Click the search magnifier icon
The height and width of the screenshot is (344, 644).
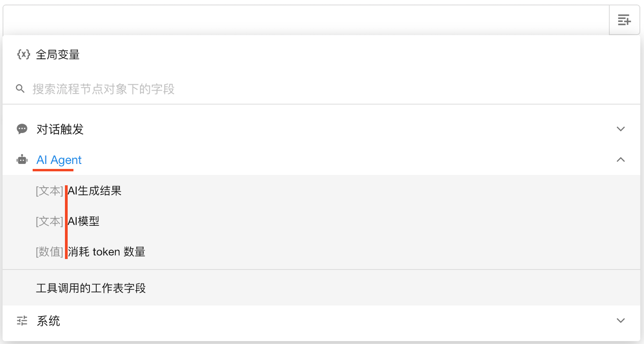click(x=20, y=89)
